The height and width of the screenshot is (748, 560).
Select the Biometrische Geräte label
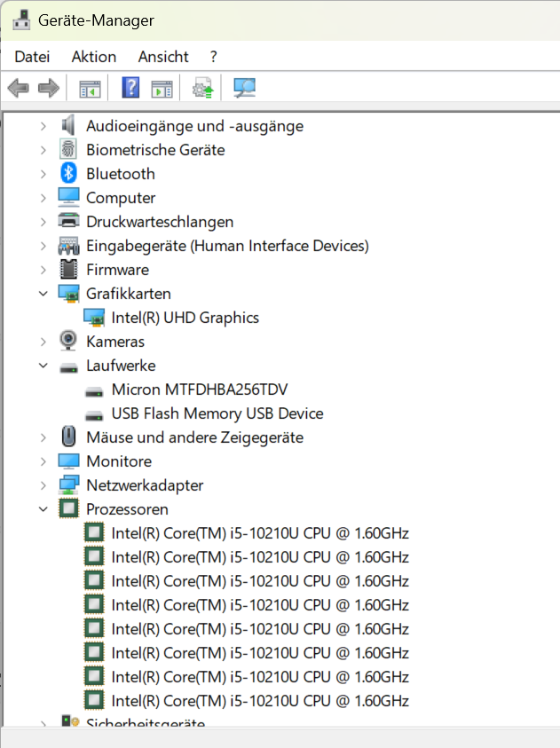click(x=155, y=150)
